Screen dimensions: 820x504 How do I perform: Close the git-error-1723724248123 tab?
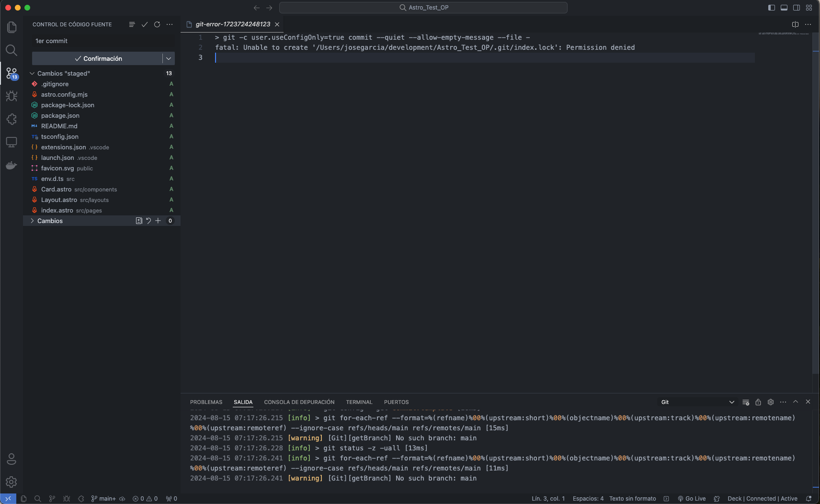(277, 24)
